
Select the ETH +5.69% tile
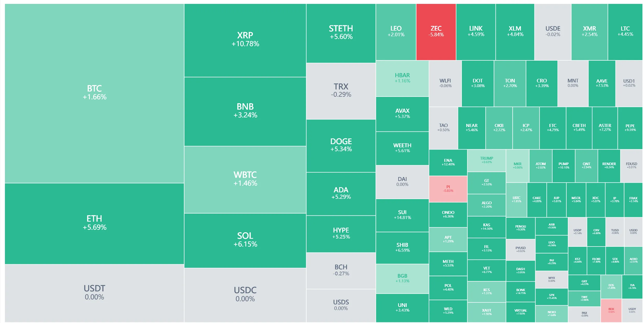(x=94, y=223)
